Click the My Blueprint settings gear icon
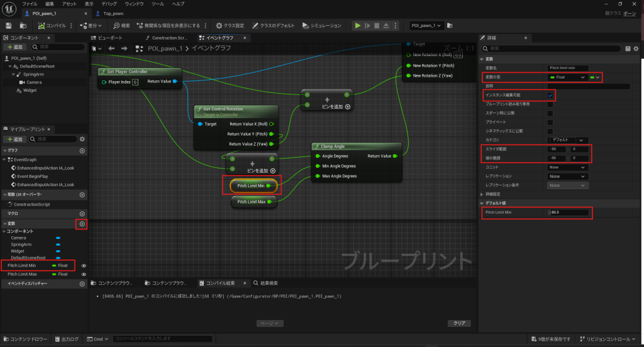 [x=82, y=139]
